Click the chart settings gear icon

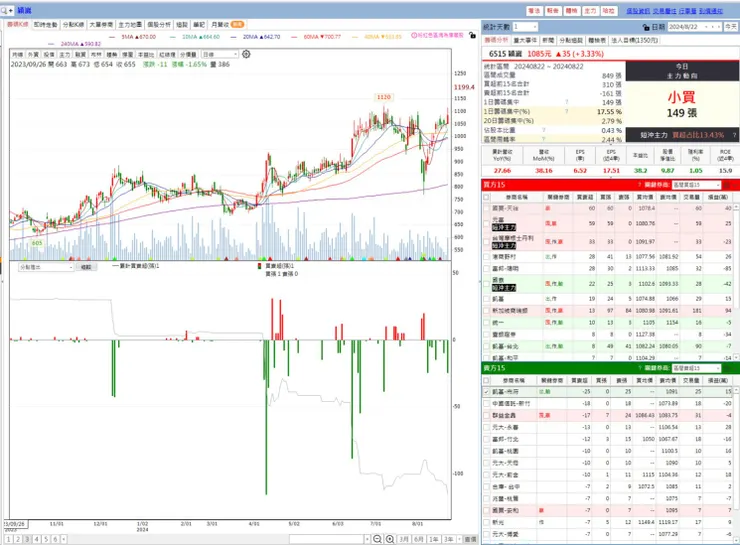pos(246,54)
